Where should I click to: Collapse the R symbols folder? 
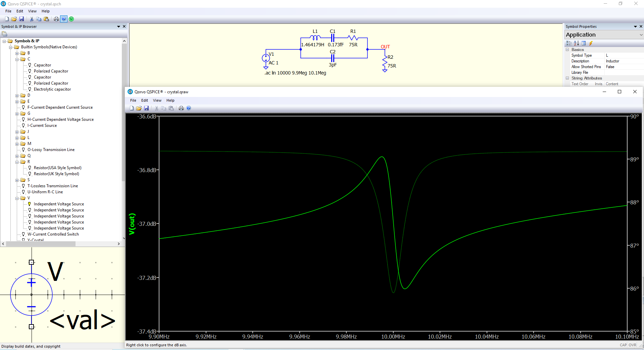(x=17, y=162)
